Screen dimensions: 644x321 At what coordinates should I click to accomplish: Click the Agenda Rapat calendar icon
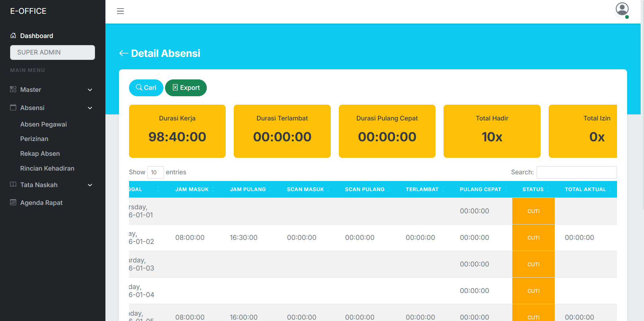click(x=13, y=202)
